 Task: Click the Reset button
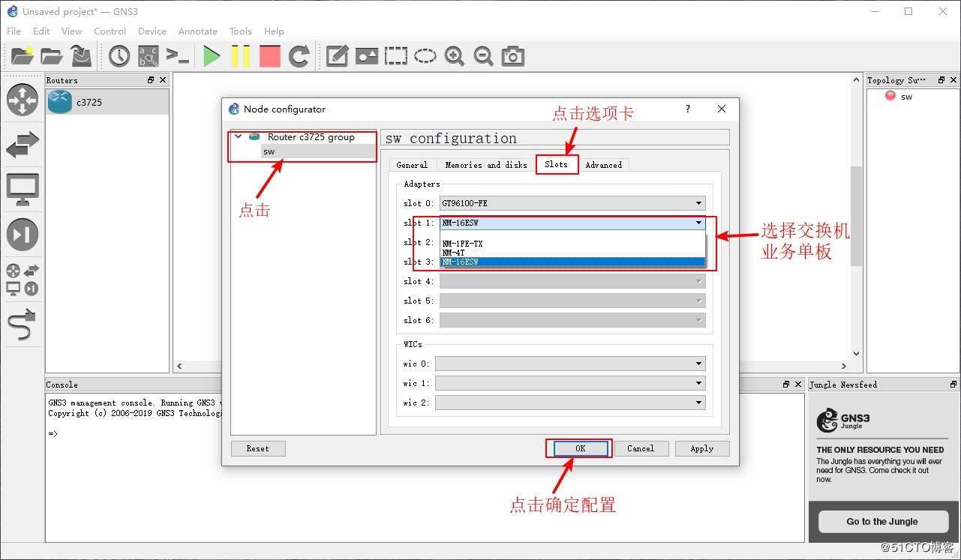pyautogui.click(x=257, y=448)
